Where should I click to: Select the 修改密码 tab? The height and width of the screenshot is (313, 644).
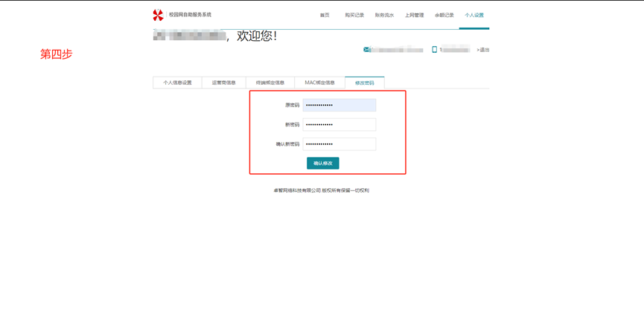pos(365,83)
